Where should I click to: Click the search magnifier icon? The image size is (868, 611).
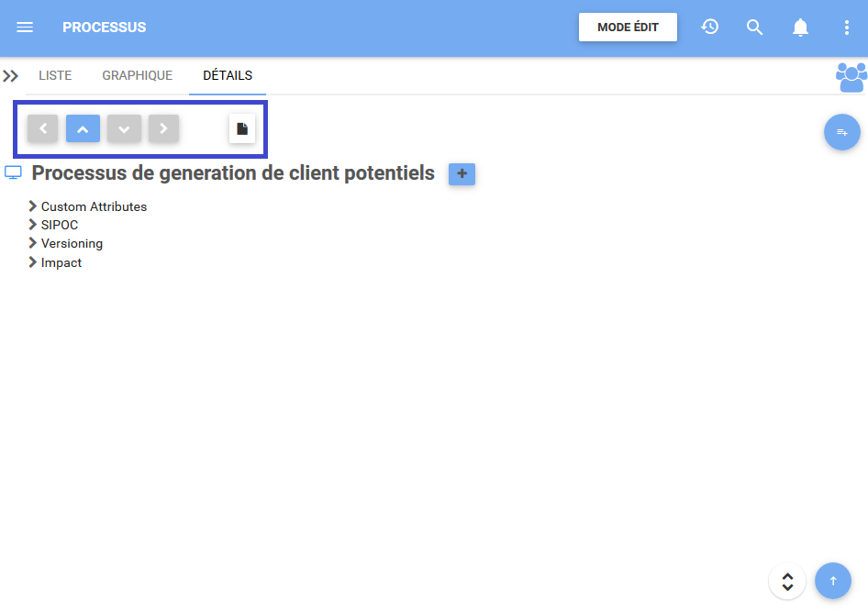click(754, 28)
